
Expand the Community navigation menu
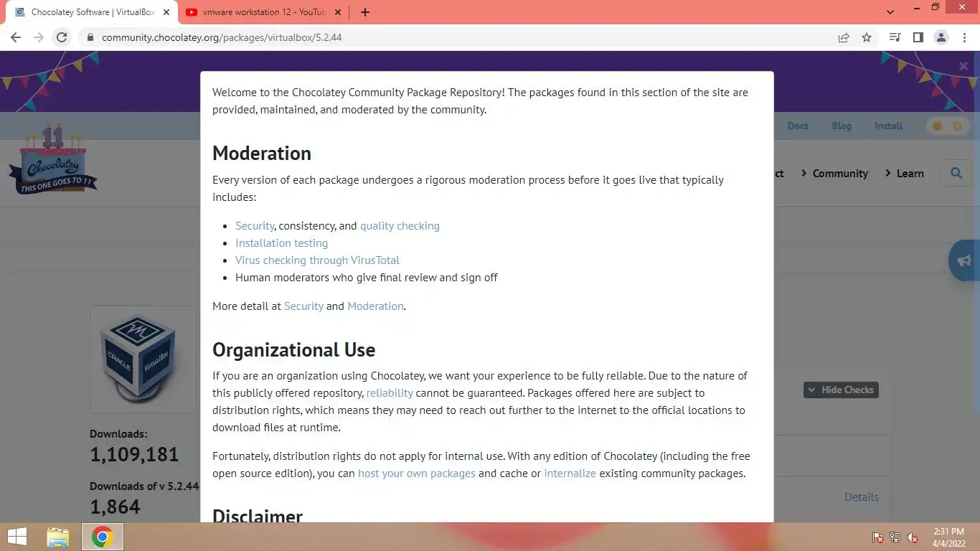point(834,174)
